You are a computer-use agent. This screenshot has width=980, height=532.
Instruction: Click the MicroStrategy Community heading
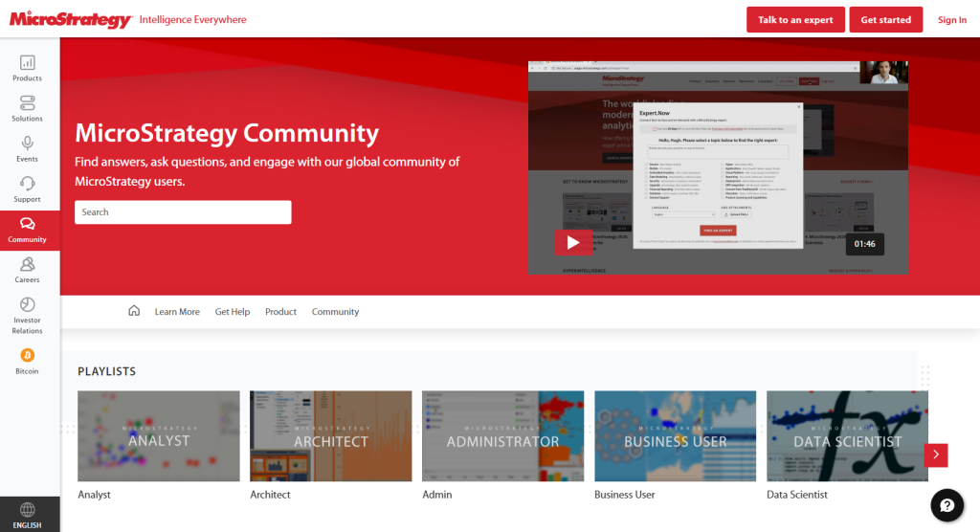tap(227, 133)
